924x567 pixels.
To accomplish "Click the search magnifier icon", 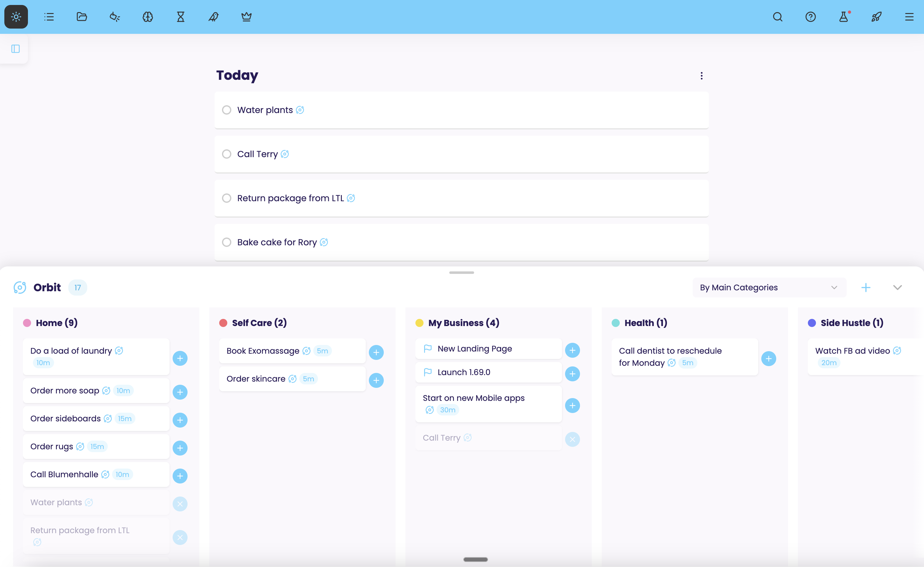I will (777, 17).
